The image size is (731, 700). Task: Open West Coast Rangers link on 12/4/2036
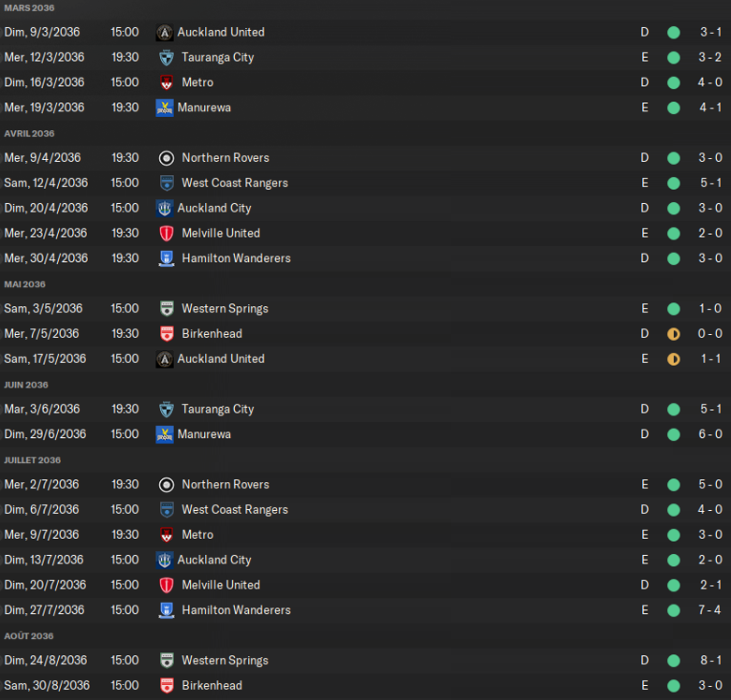[x=235, y=182]
